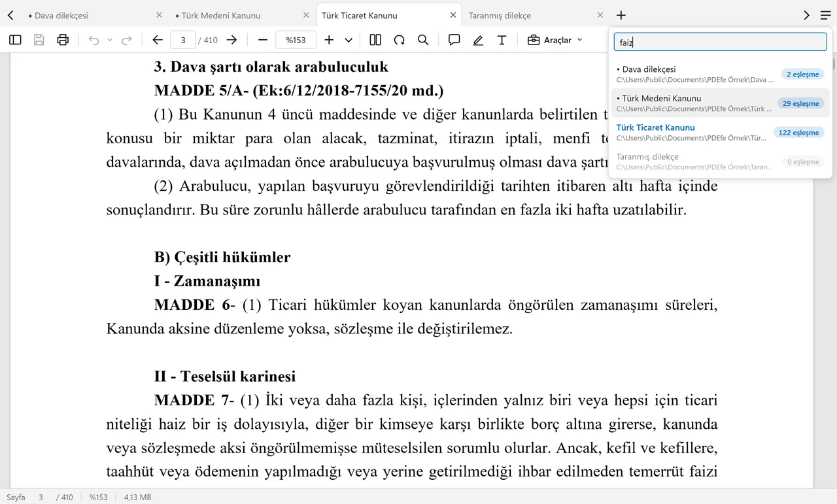Click the 29 eşleşme badge
The height and width of the screenshot is (504, 837).
[800, 103]
